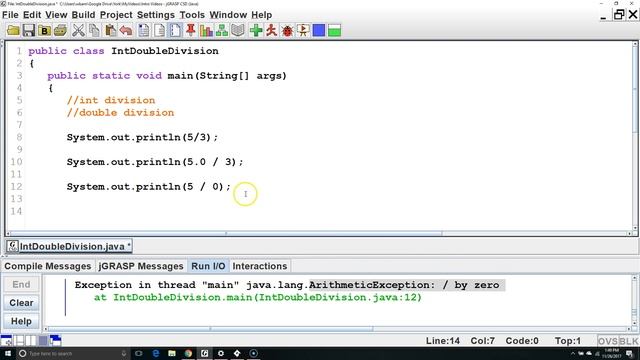Click line 8 code System.out.println(5/3)
This screenshot has width=640, height=360.
tap(142, 137)
